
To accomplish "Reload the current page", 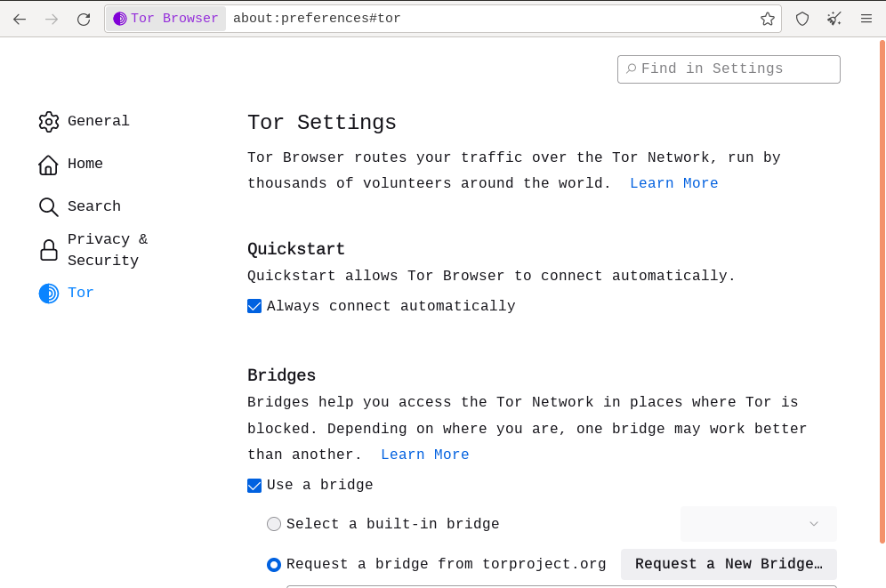I will tap(84, 19).
